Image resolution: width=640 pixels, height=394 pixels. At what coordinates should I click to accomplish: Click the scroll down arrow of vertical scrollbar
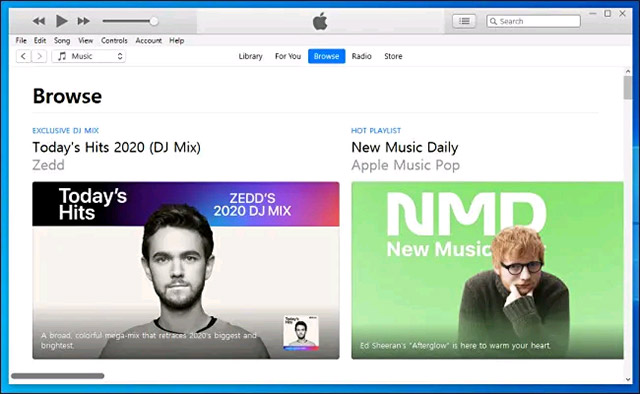[x=628, y=379]
